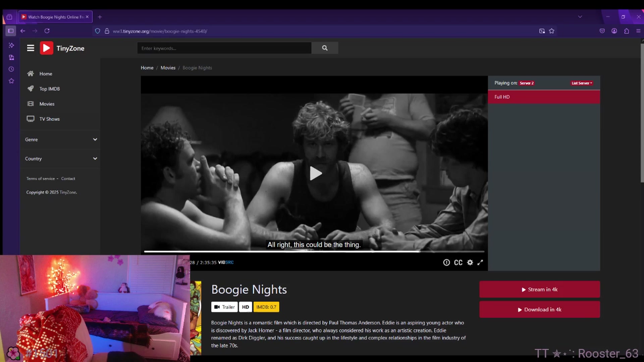Click the IMDB 0.7 rating badge
The width and height of the screenshot is (644, 362).
click(x=266, y=307)
